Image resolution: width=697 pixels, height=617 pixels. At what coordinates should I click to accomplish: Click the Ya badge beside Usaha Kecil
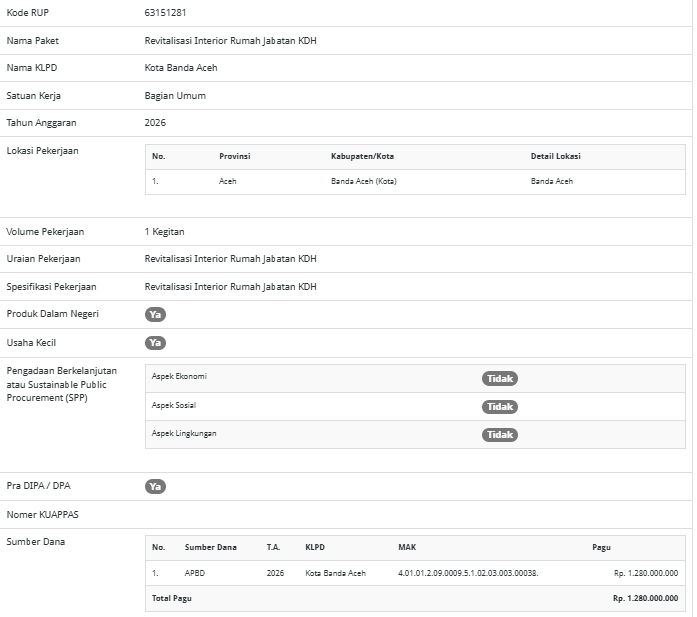(x=155, y=342)
